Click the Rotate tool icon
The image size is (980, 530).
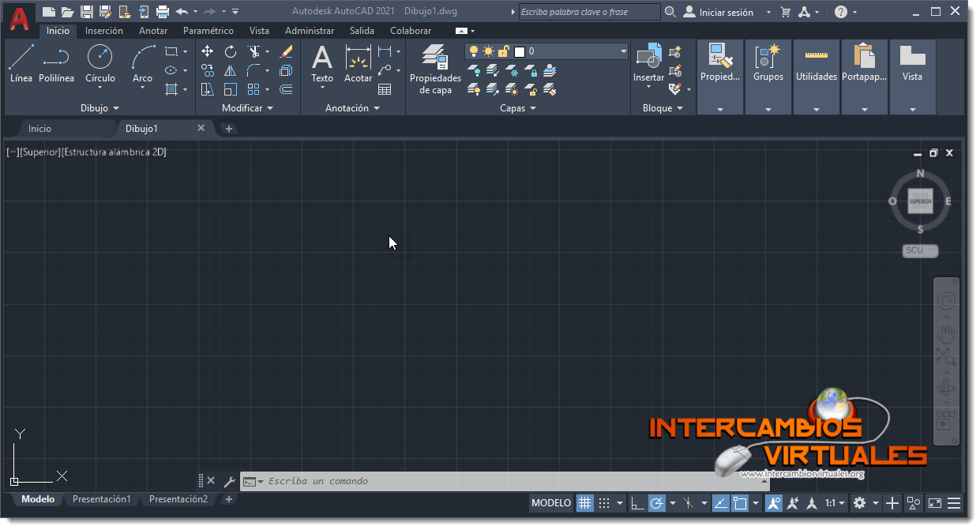[230, 51]
